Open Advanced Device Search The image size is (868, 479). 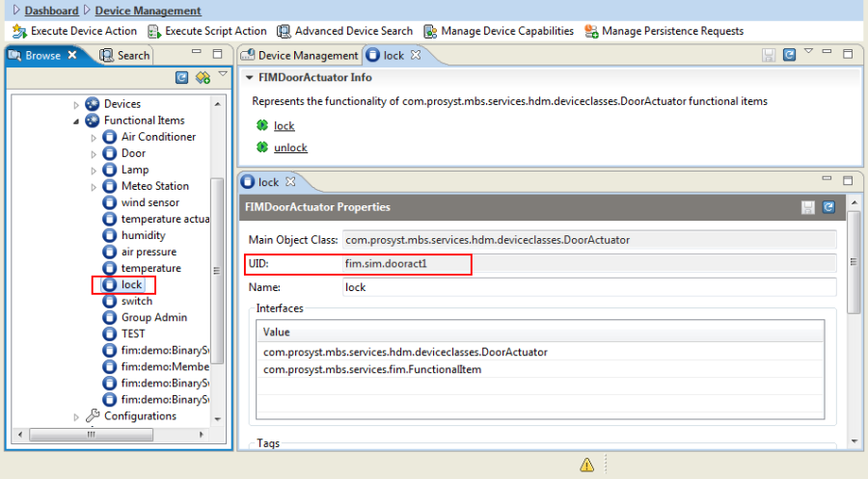tap(345, 32)
